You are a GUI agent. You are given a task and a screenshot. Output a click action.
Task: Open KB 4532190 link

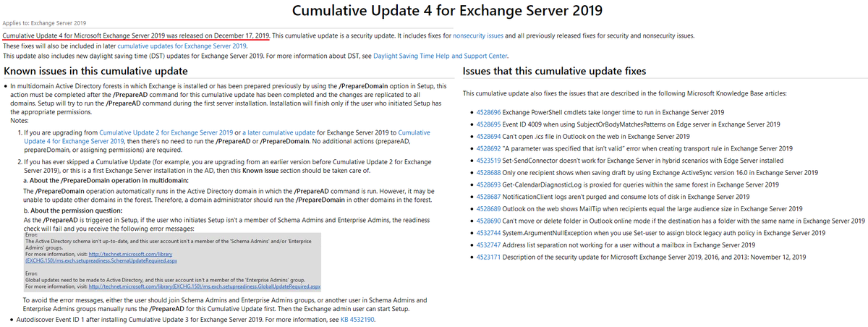(357, 319)
